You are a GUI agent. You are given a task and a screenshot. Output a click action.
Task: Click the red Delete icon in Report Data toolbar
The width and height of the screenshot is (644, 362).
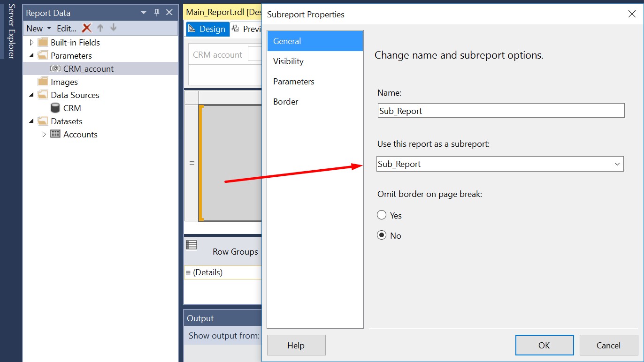(86, 28)
